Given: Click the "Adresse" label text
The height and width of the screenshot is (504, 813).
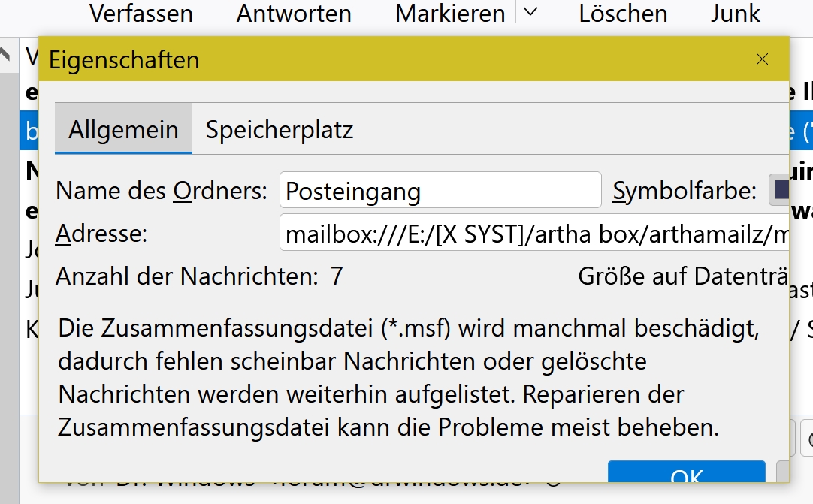Looking at the screenshot, I should (x=101, y=234).
